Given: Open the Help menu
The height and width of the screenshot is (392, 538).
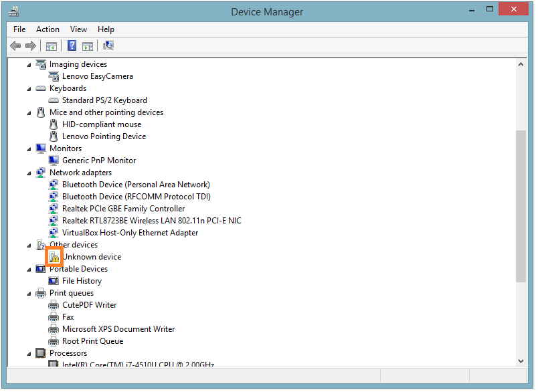Looking at the screenshot, I should tap(106, 29).
